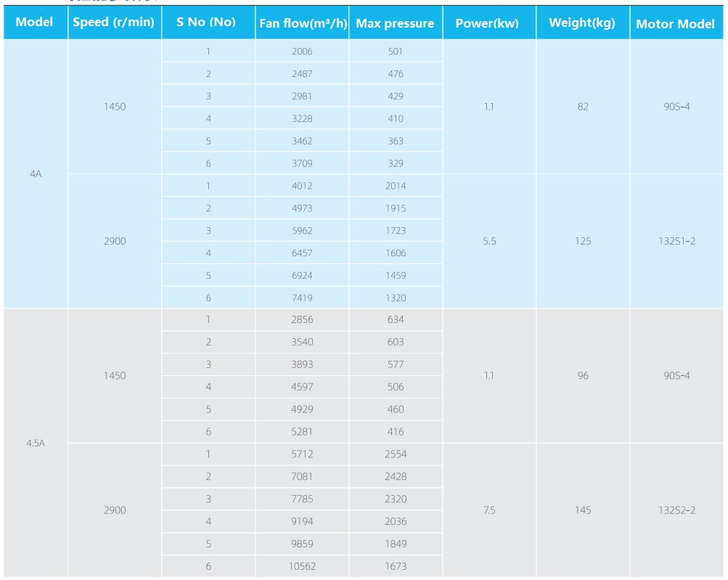
Task: Select max pressure value 476
Action: point(396,74)
